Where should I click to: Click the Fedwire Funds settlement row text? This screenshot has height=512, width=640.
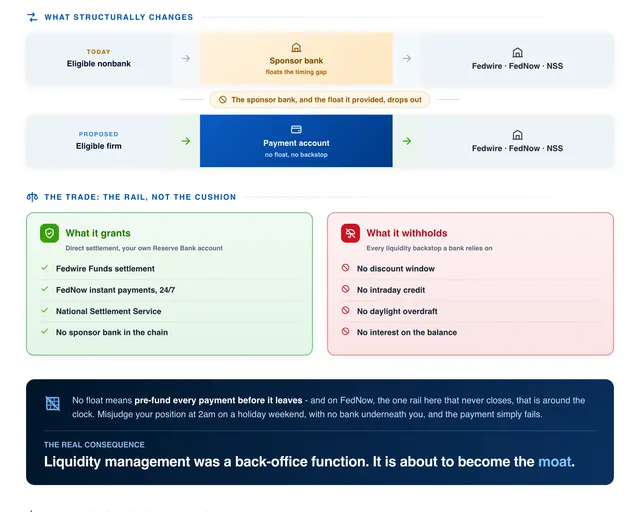[105, 269]
